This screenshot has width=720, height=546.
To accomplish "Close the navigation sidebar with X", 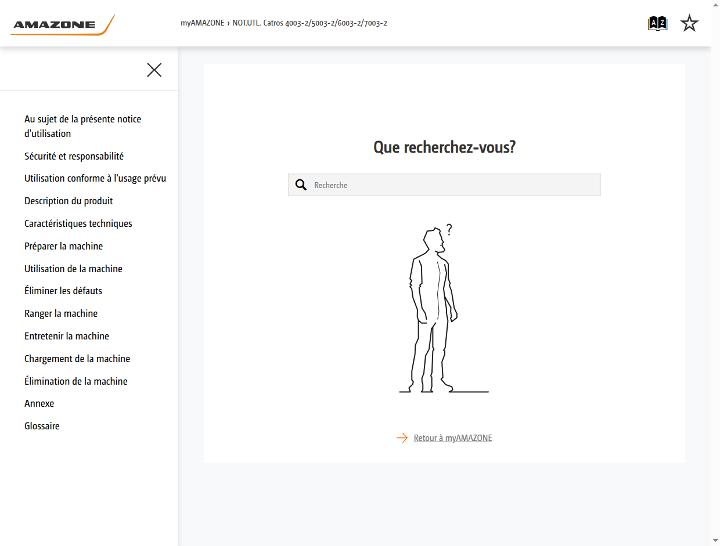I will click(x=154, y=70).
